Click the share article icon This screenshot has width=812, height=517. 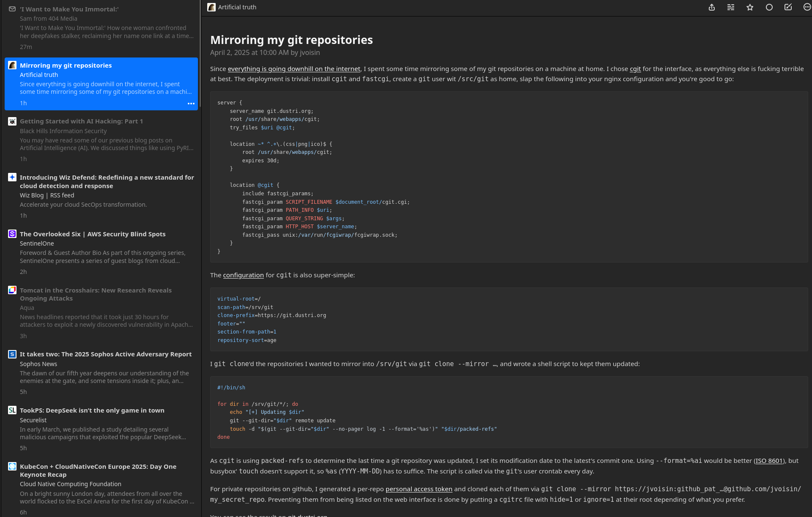click(712, 7)
